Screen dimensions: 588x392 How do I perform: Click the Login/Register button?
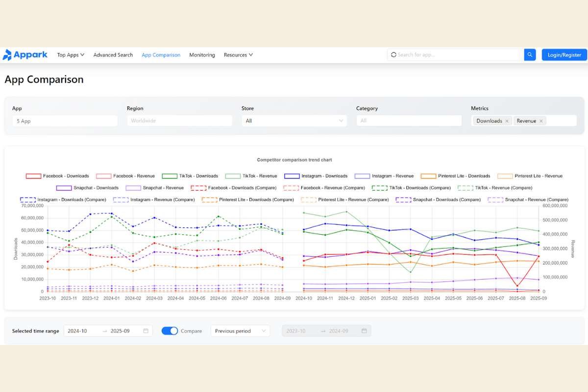pyautogui.click(x=564, y=55)
